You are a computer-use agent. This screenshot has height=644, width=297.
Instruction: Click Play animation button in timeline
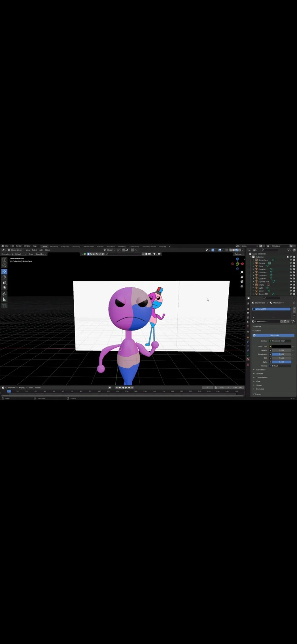(x=126, y=388)
